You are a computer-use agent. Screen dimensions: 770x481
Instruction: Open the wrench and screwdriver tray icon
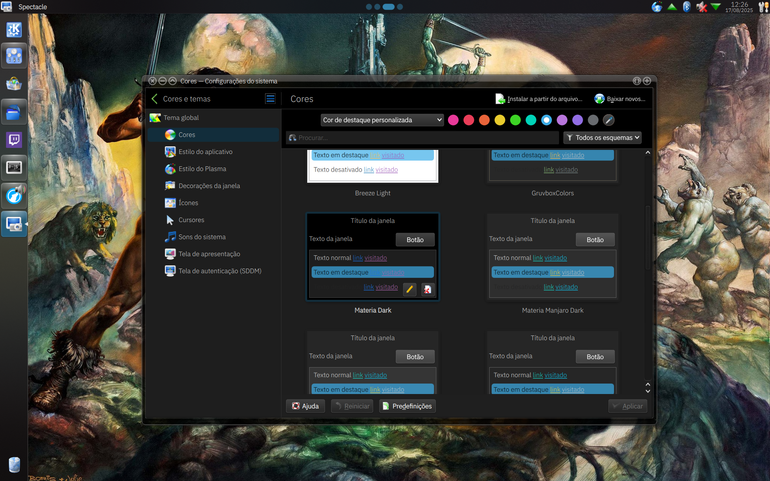(x=764, y=7)
